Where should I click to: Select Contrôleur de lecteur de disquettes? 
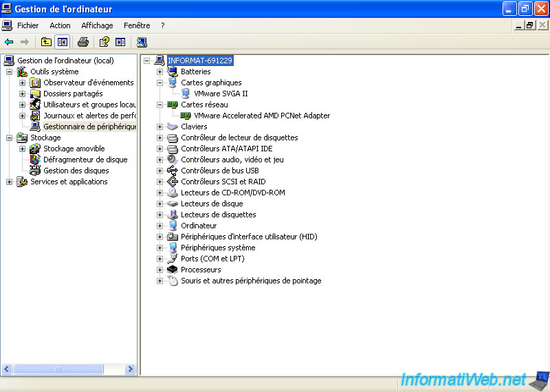239,138
